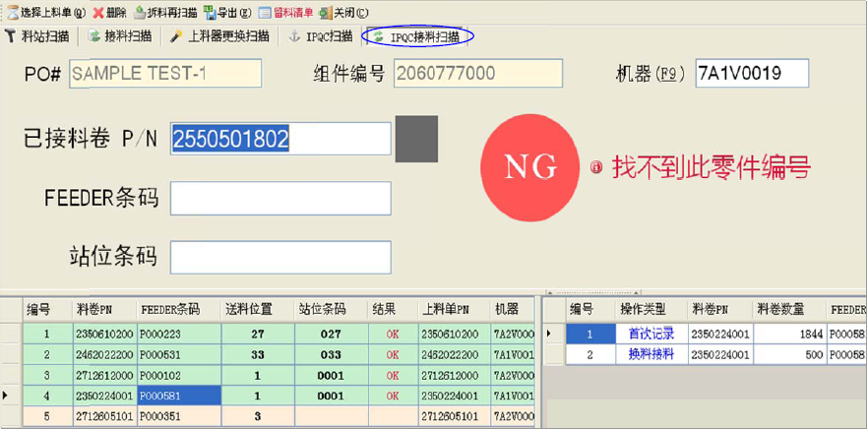
Task: Click the OK result in row 3
Action: coord(393,376)
